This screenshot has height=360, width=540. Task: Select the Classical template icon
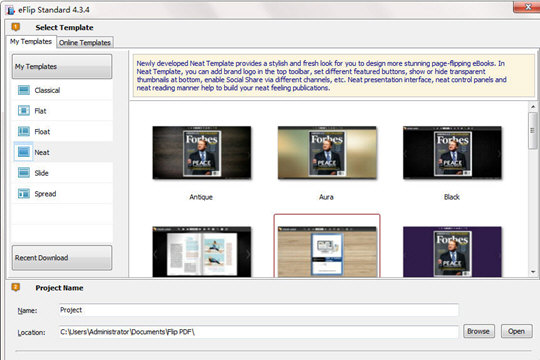[24, 90]
